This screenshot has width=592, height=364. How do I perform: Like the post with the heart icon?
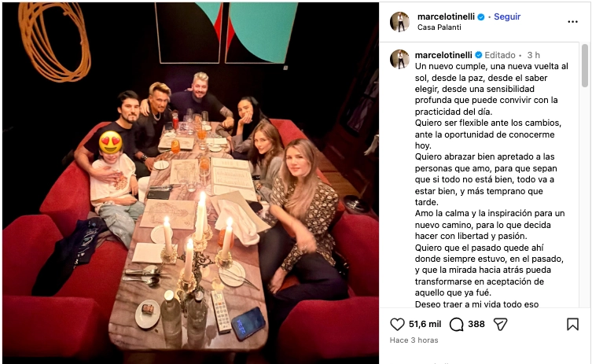(397, 324)
